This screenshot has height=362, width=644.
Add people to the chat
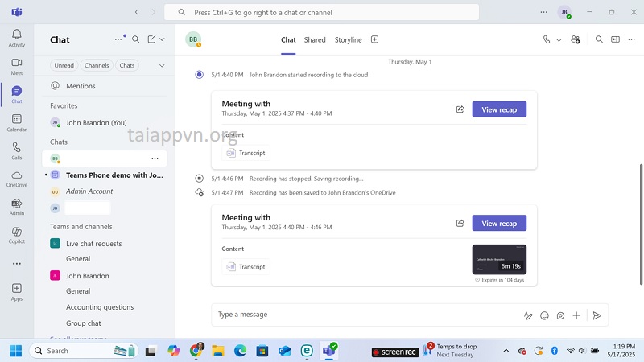[x=575, y=39]
